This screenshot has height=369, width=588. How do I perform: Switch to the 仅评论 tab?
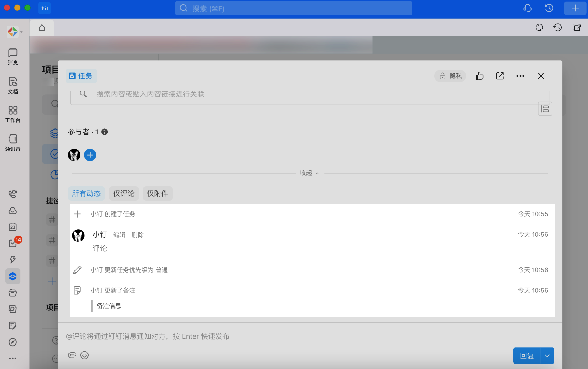pos(124,194)
